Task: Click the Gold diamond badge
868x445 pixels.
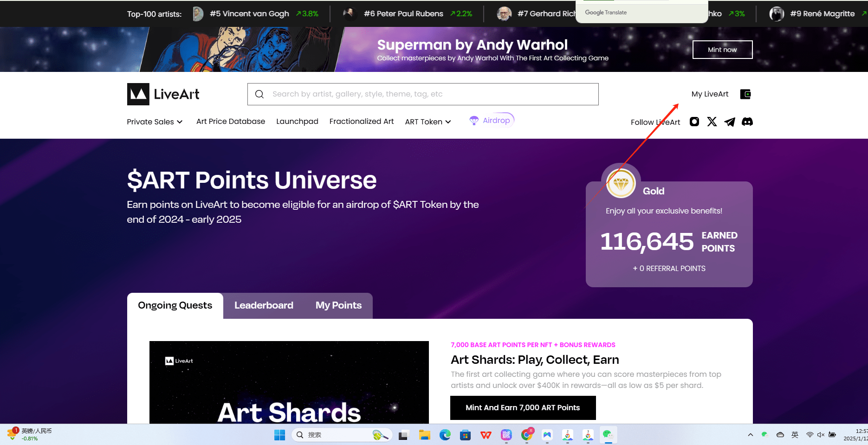Action: (x=621, y=183)
